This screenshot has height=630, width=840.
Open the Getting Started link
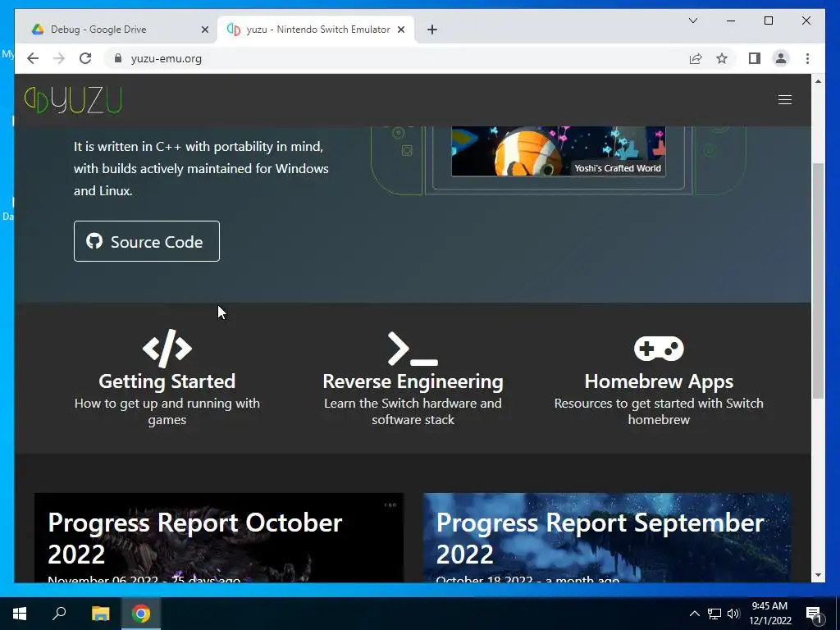[x=167, y=381]
